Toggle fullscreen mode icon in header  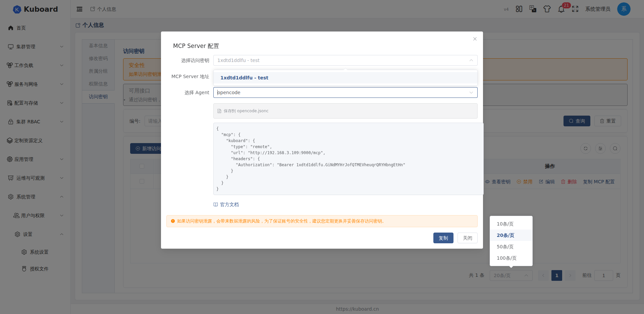tap(575, 9)
